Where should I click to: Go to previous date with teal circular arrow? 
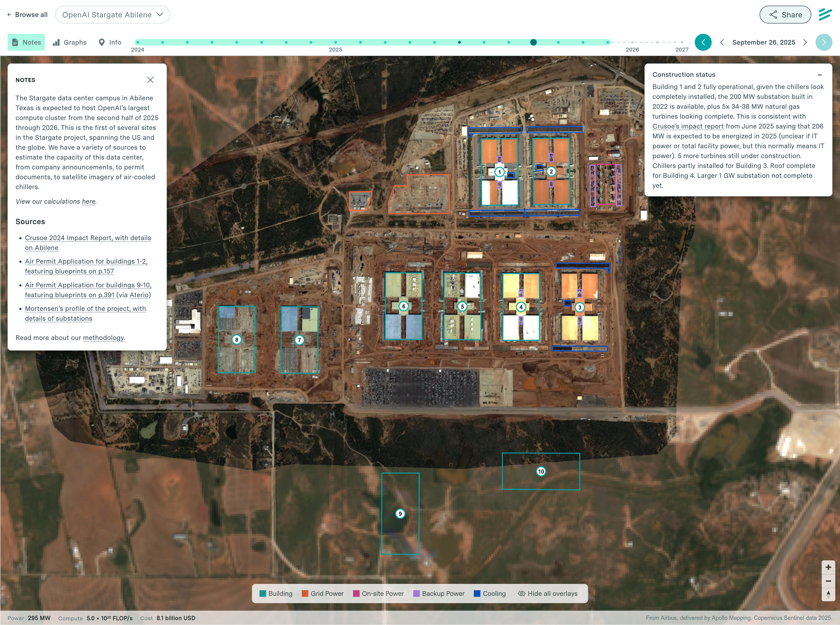point(703,42)
